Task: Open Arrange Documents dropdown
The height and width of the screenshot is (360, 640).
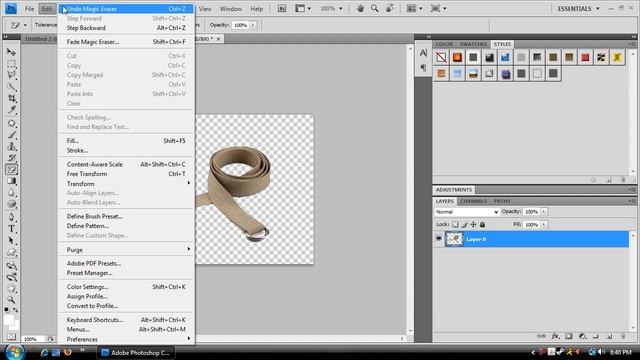Action: coord(415,9)
